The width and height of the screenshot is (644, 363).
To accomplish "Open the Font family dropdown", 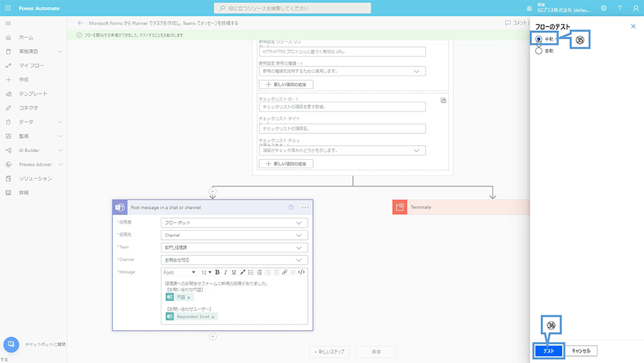I will coord(180,272).
